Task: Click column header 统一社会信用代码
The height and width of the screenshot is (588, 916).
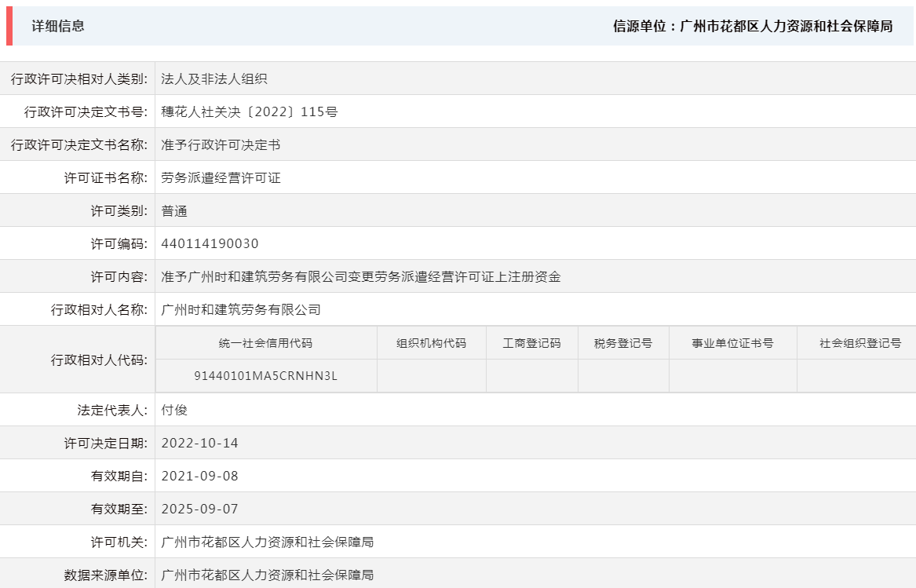Action: (x=266, y=343)
